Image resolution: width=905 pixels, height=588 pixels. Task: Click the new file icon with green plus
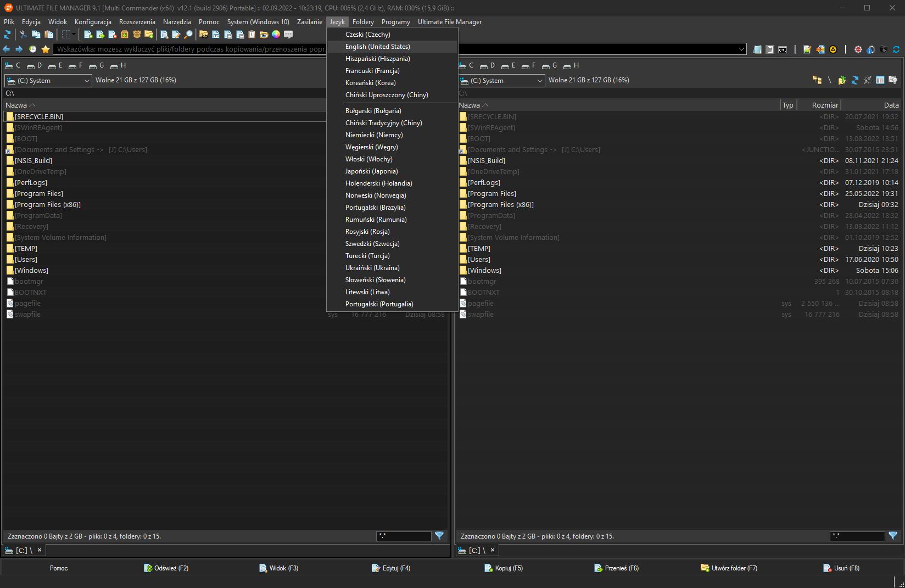click(x=88, y=34)
